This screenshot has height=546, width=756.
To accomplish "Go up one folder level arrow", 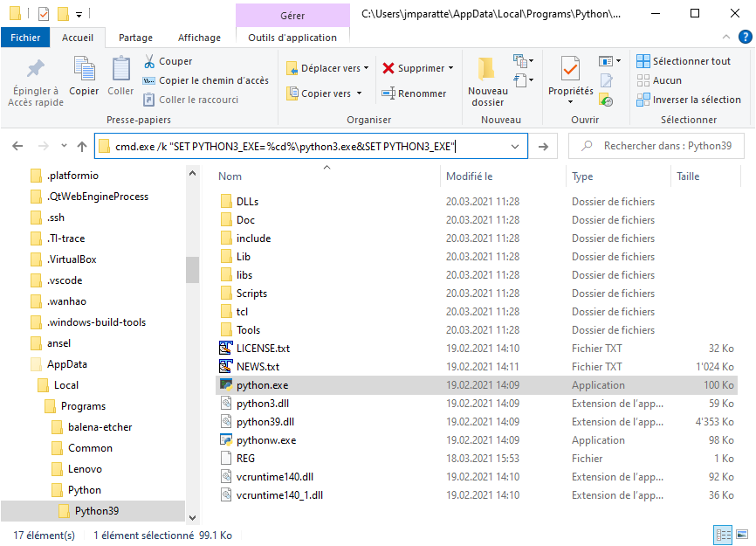I will (x=82, y=146).
